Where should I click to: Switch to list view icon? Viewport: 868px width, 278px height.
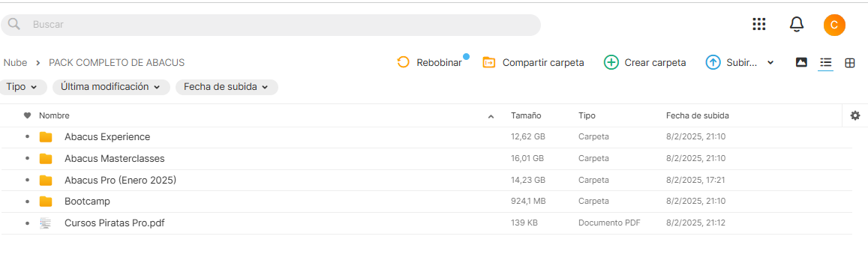click(826, 62)
